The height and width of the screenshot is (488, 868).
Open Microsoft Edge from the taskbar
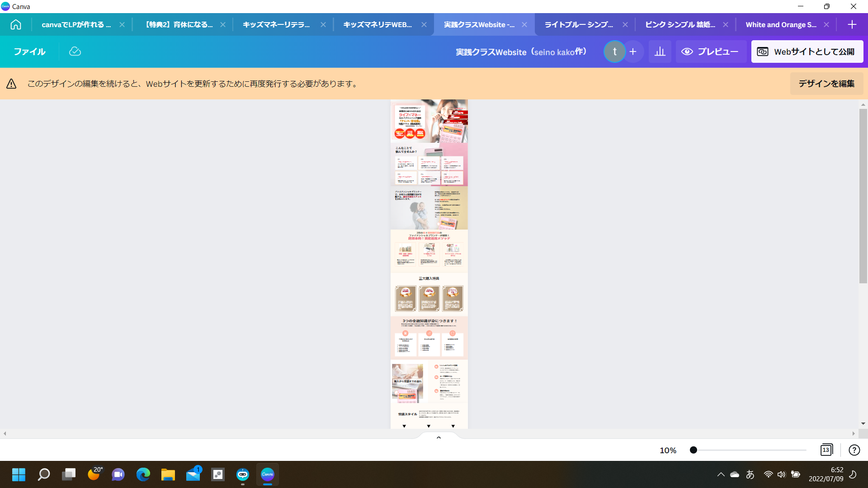(143, 474)
